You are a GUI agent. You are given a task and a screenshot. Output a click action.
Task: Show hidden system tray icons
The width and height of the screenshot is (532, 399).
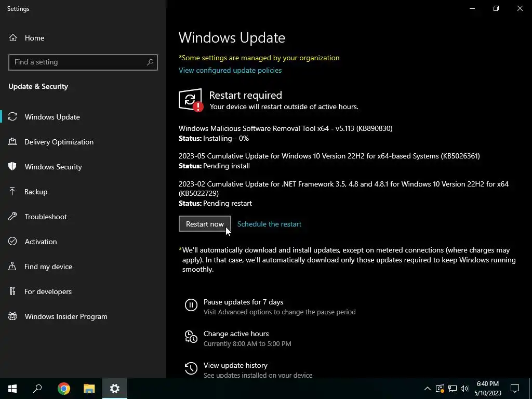(x=428, y=389)
